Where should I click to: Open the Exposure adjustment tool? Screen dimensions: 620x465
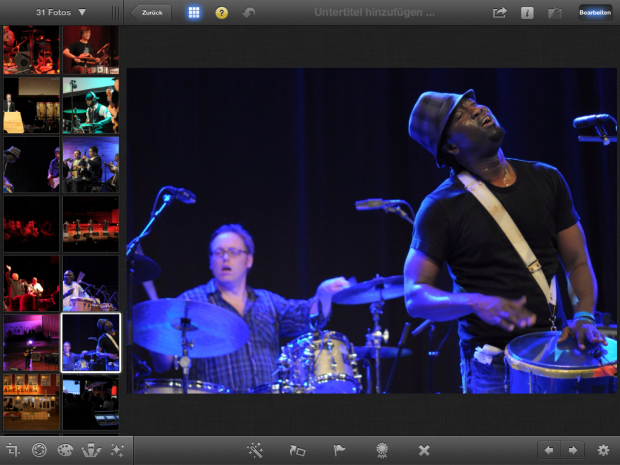(39, 450)
